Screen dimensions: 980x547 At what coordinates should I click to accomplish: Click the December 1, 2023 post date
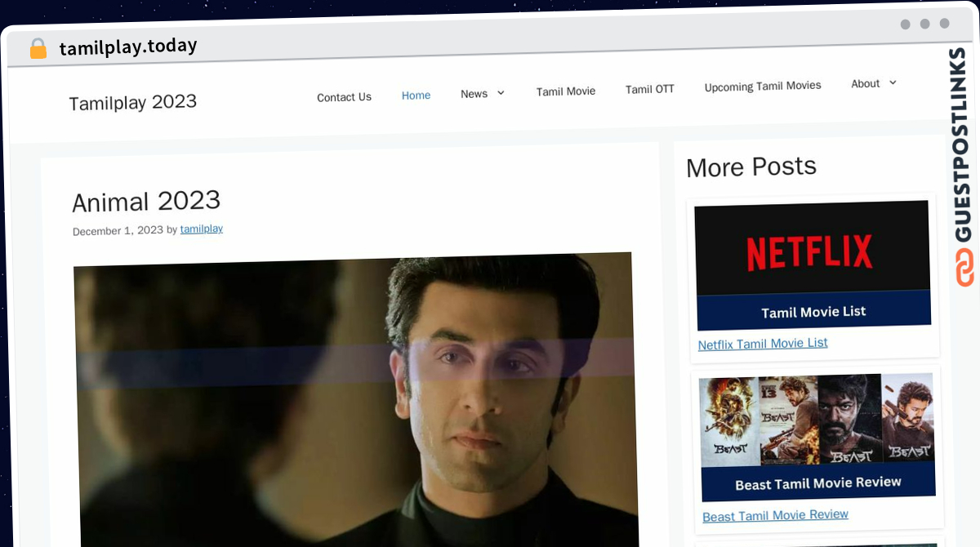[x=118, y=231]
